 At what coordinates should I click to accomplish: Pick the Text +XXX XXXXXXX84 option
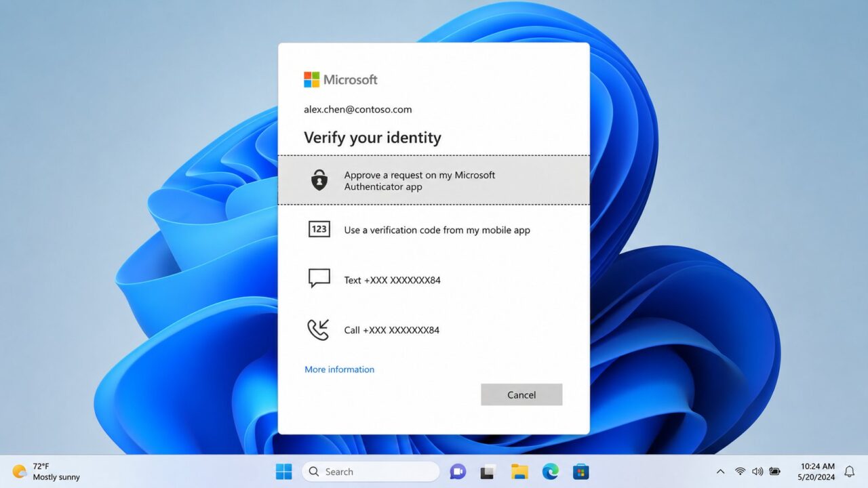(x=434, y=280)
